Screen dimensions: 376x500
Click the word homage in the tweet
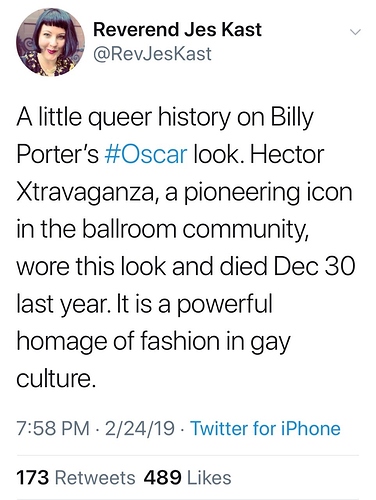click(x=62, y=342)
